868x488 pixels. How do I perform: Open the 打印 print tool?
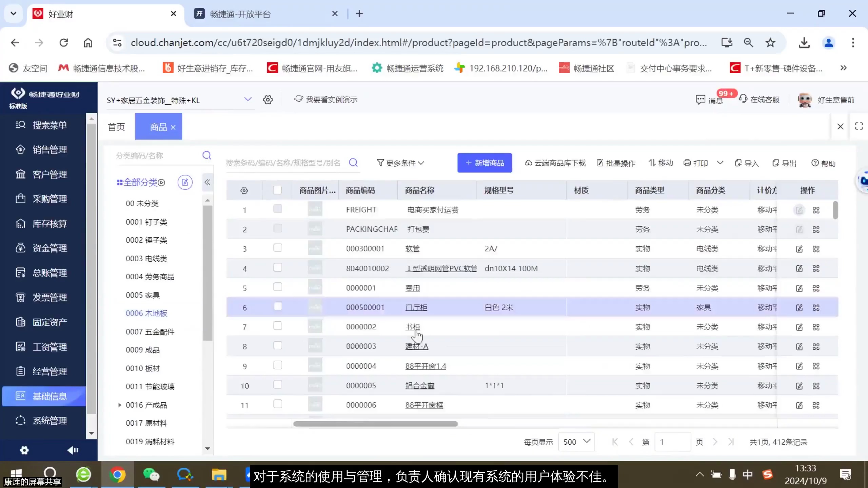point(695,163)
